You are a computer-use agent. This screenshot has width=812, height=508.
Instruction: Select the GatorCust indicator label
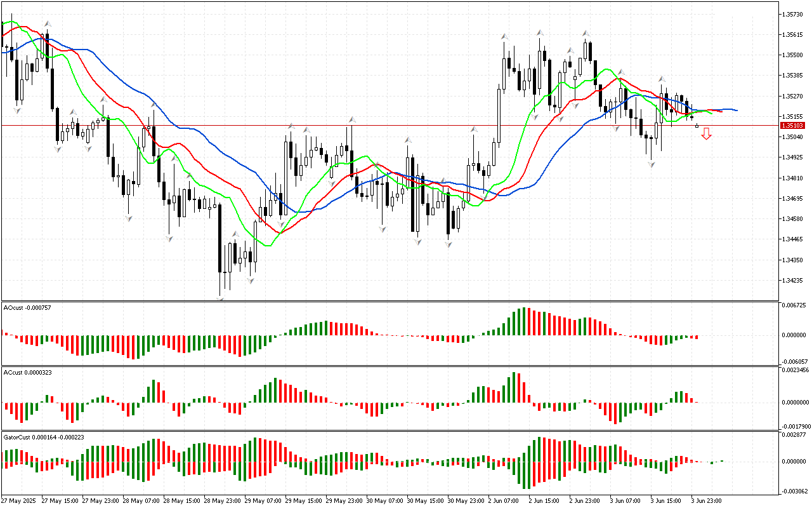pos(42,438)
